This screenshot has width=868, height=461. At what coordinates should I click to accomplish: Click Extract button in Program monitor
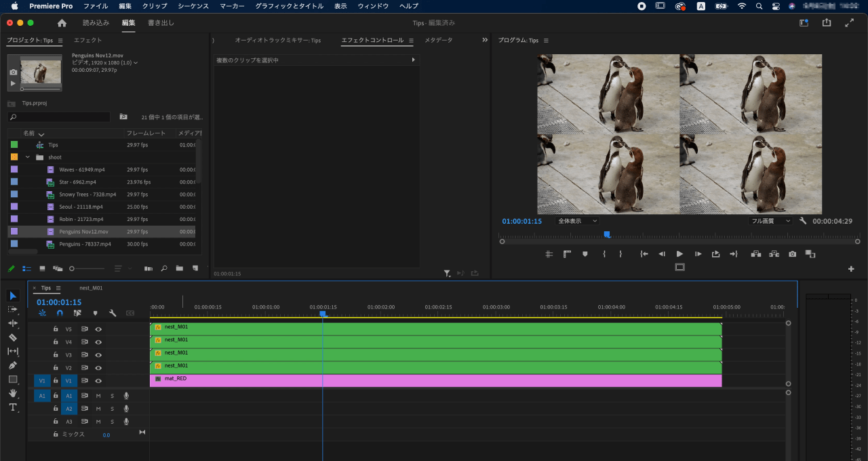774,254
